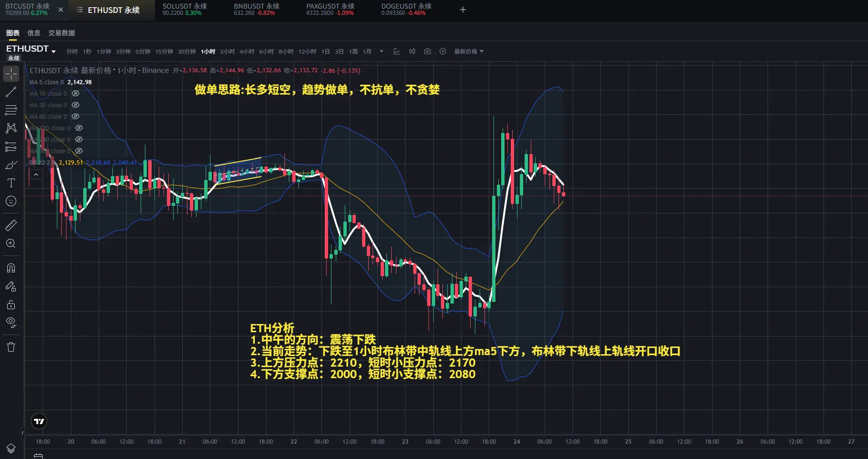Viewport: 868px width, 459px height.
Task: Click the 永续 contract type badge
Action: click(14, 58)
